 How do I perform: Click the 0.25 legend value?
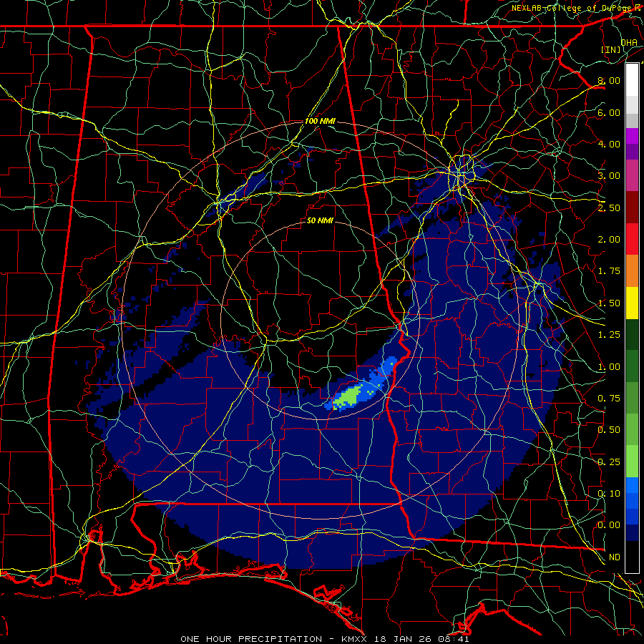[x=609, y=462]
